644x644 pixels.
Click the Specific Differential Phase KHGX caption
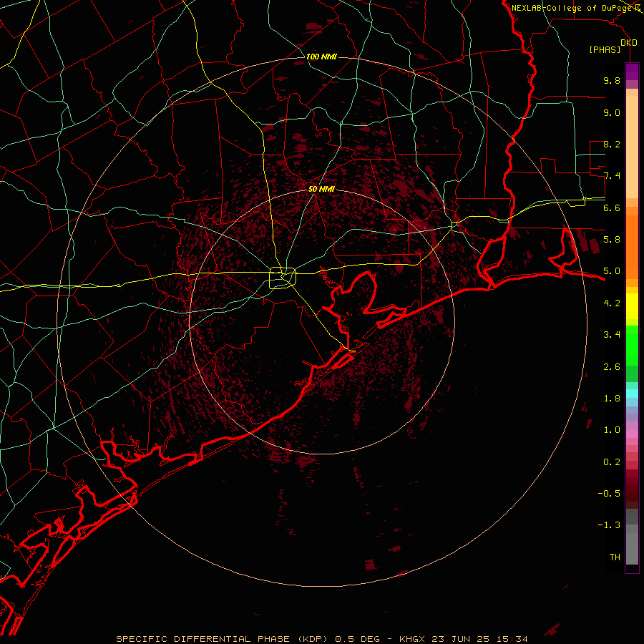tap(321, 639)
